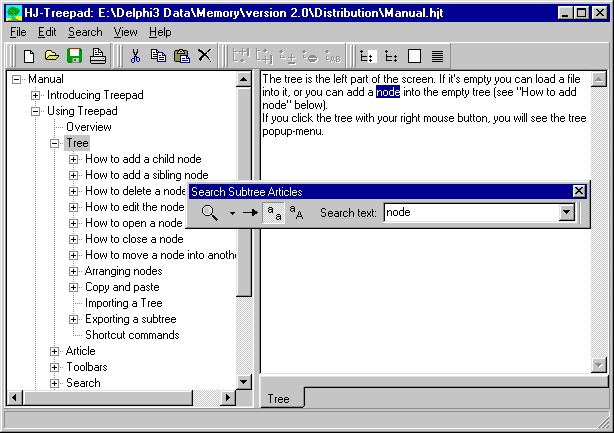Image resolution: width=614 pixels, height=433 pixels.
Task: Click the tree's scroll left arrow
Action: pos(14,398)
